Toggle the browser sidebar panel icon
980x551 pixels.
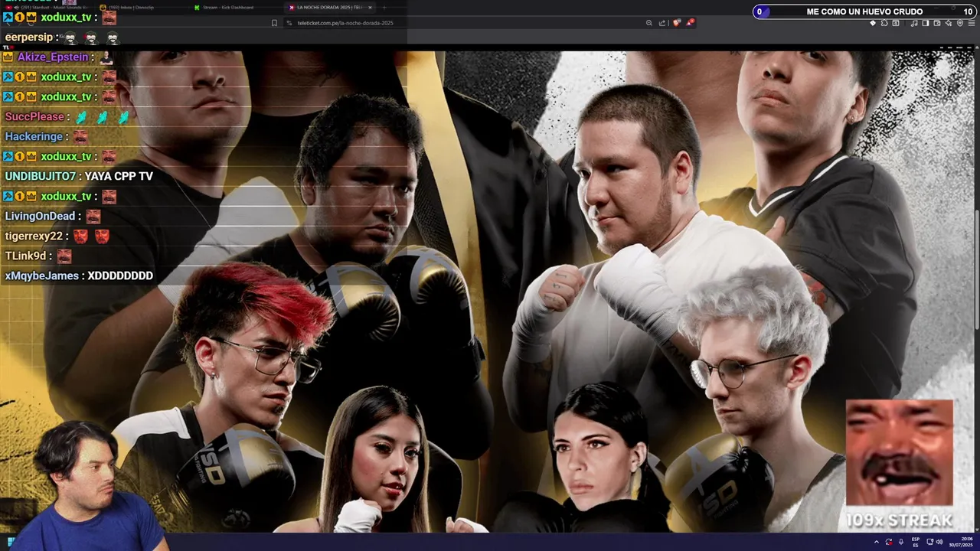coord(925,23)
